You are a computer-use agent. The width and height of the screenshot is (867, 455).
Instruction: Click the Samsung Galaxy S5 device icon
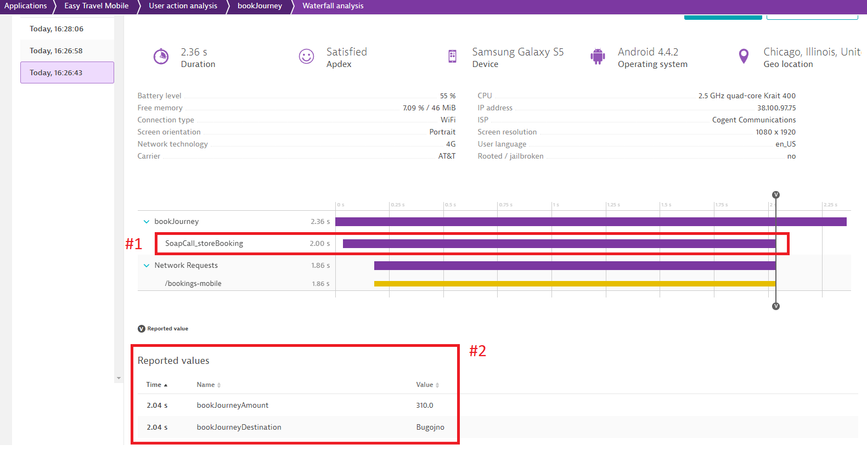[453, 57]
